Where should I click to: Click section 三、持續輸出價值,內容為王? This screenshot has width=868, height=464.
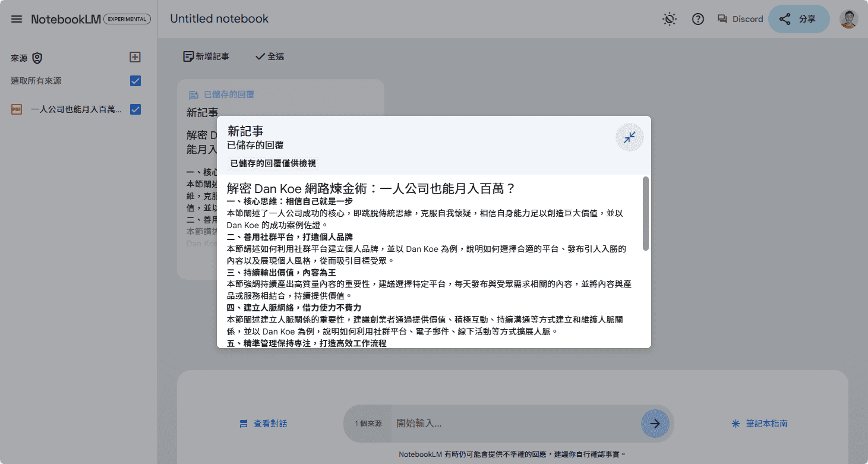[x=282, y=272]
